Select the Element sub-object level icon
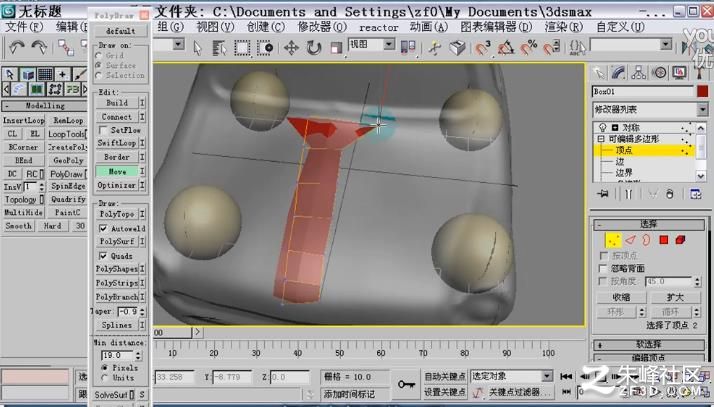The image size is (714, 407). click(680, 240)
